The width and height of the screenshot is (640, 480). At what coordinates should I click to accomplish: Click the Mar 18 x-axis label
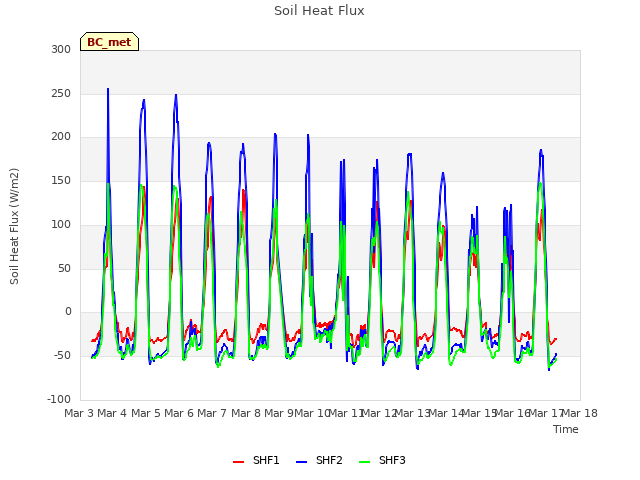[580, 413]
